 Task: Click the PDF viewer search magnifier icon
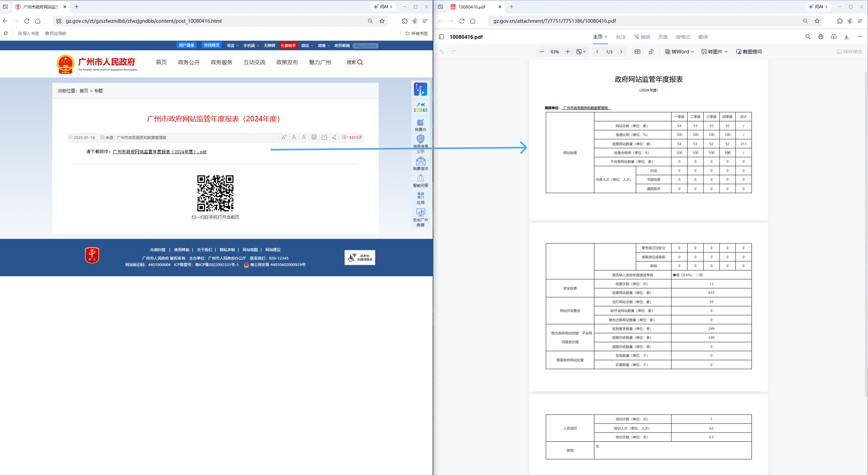(x=808, y=37)
